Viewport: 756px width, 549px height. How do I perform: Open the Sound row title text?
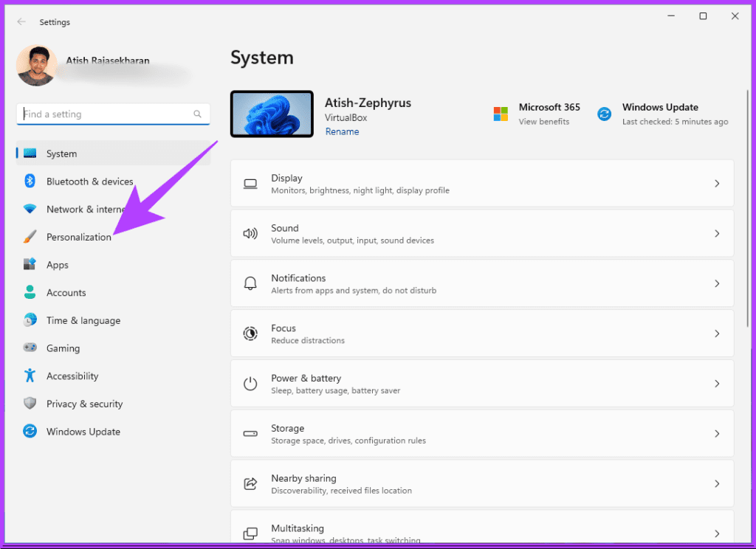[284, 228]
